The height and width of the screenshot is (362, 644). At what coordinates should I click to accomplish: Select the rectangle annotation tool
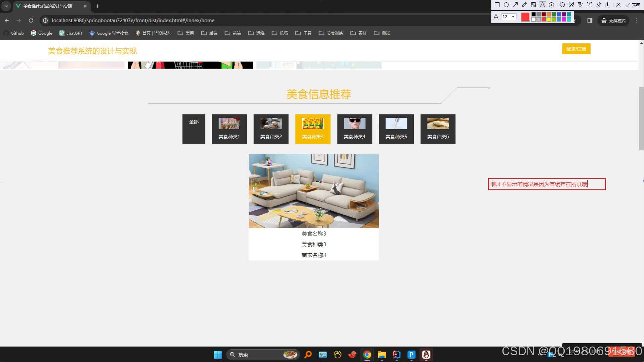click(x=497, y=5)
